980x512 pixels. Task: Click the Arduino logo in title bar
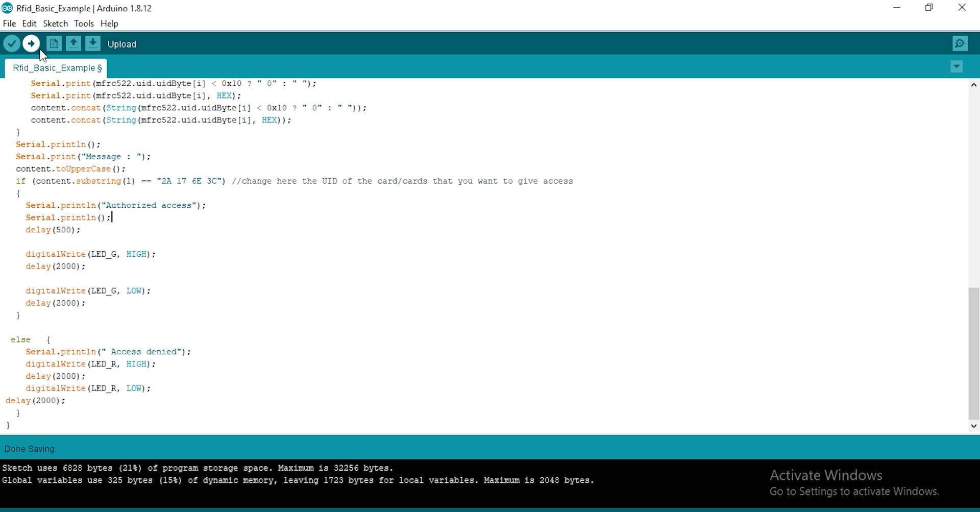click(x=7, y=8)
